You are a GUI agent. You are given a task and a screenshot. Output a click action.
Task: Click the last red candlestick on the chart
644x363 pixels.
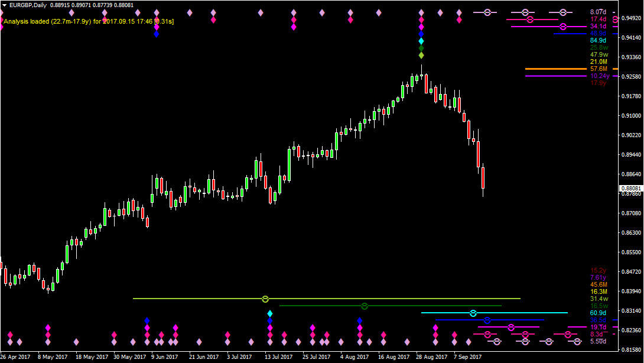tap(483, 177)
